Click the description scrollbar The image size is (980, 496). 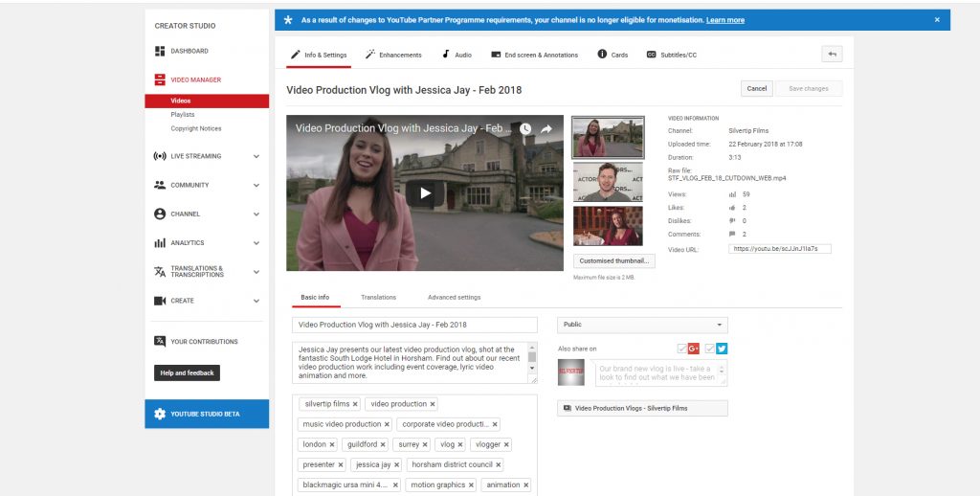pyautogui.click(x=532, y=359)
